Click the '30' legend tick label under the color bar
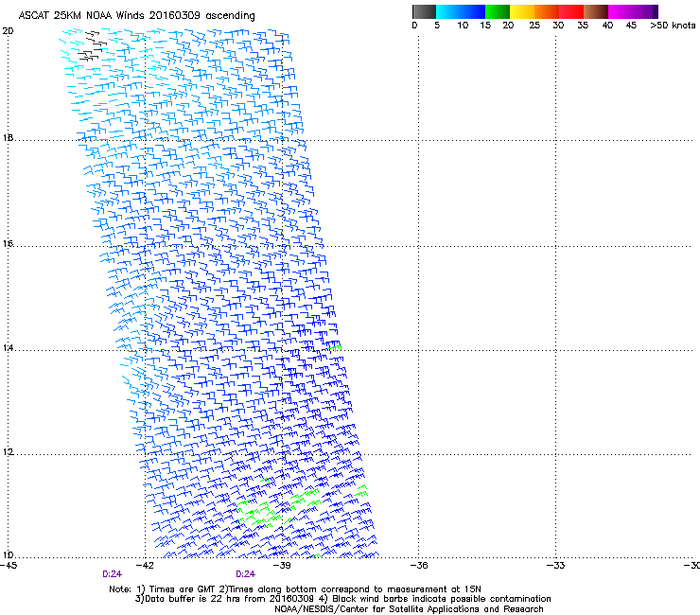Viewport: 700px width, 615px height. [x=558, y=26]
